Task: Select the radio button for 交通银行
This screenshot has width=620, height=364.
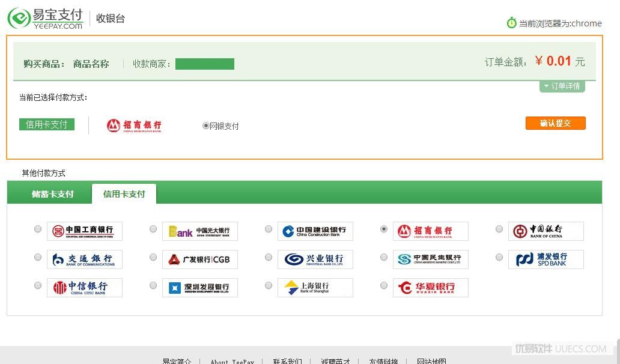Action: pos(38,257)
